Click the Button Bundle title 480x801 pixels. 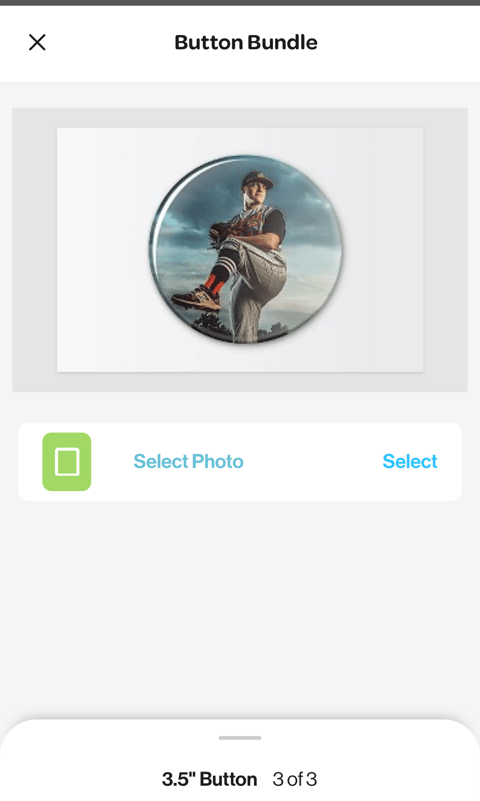(246, 42)
